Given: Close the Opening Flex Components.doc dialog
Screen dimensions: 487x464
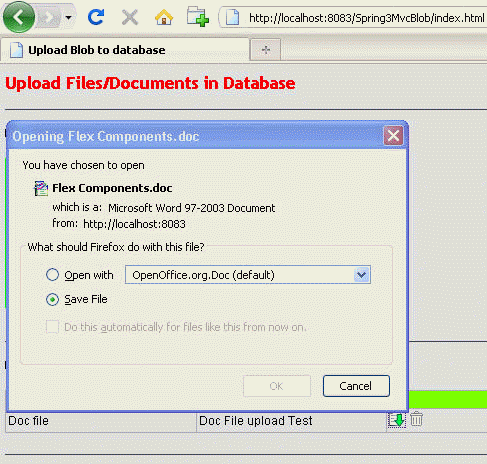Looking at the screenshot, I should click(x=393, y=136).
